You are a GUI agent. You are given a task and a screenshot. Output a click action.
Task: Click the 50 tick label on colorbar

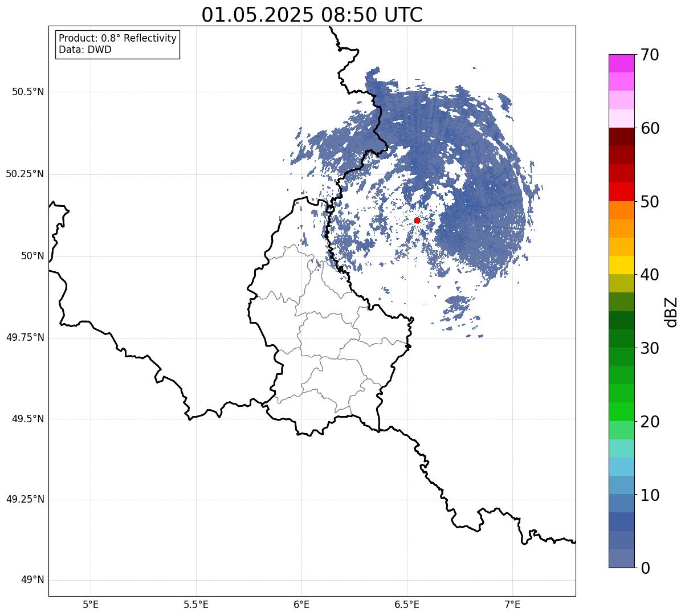650,202
